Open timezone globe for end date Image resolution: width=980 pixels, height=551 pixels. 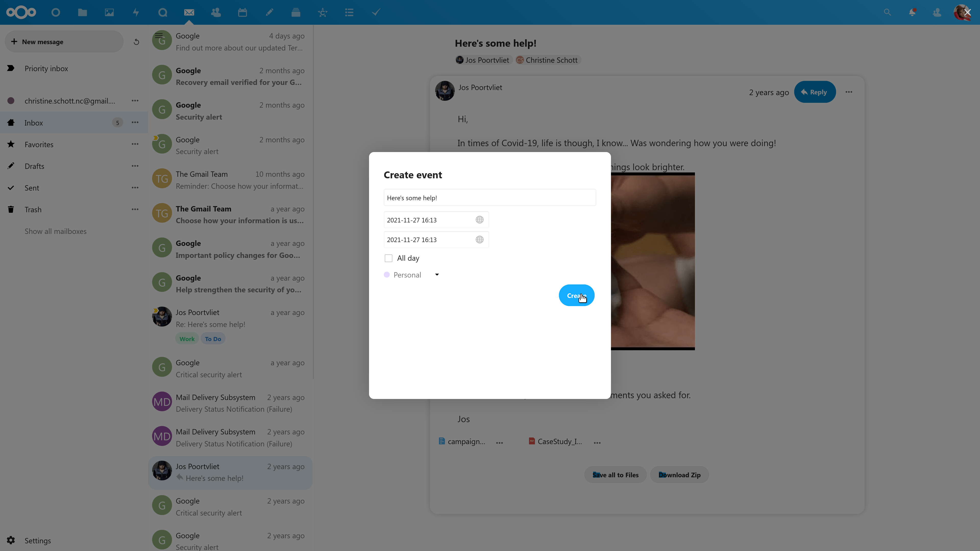tap(479, 240)
